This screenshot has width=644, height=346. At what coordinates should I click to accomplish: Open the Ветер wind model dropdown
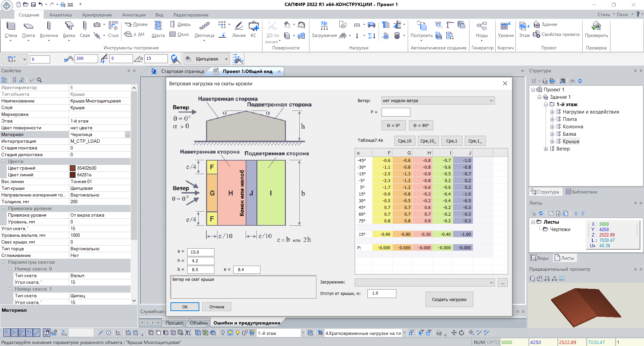438,100
